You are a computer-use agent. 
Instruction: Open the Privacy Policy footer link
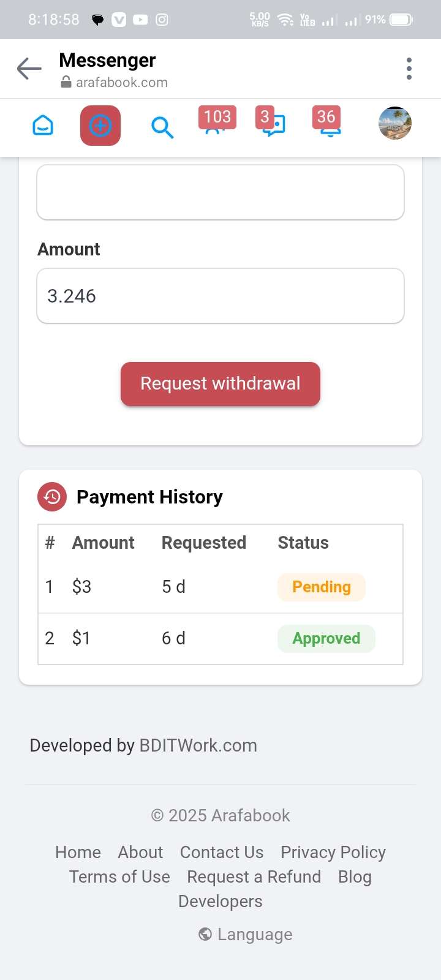point(333,852)
